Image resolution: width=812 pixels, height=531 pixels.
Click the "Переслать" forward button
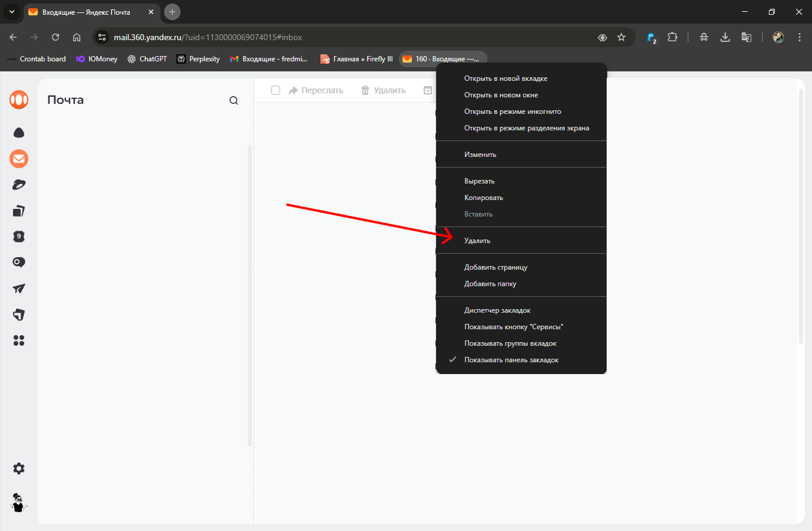pos(316,90)
